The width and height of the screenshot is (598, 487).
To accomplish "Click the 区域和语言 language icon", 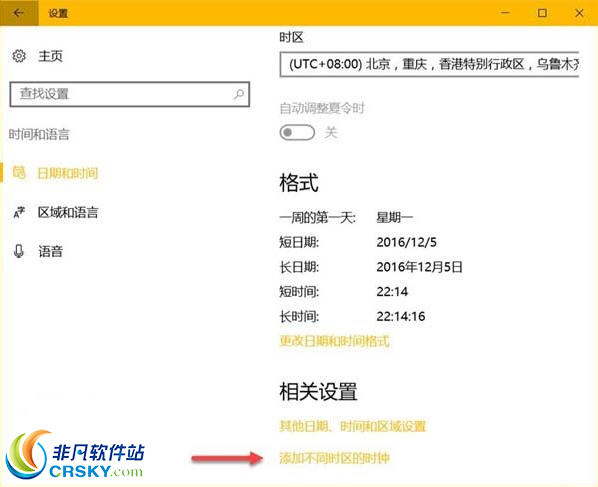I will point(19,212).
